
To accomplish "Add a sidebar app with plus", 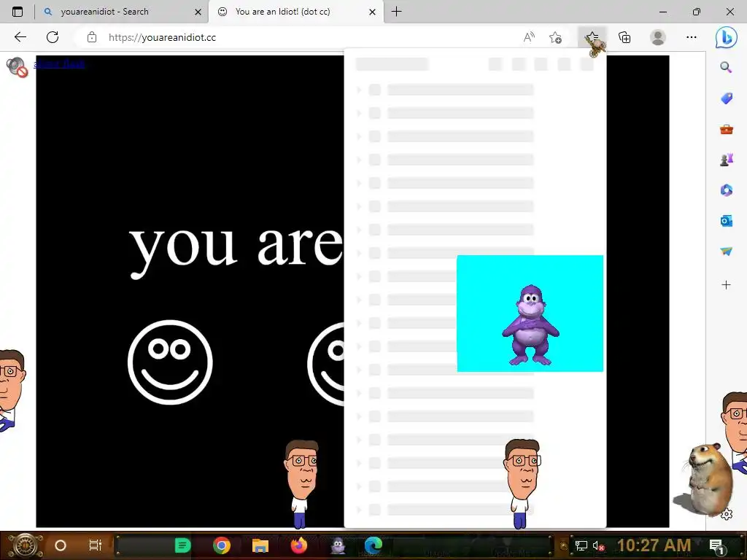I will pyautogui.click(x=726, y=285).
